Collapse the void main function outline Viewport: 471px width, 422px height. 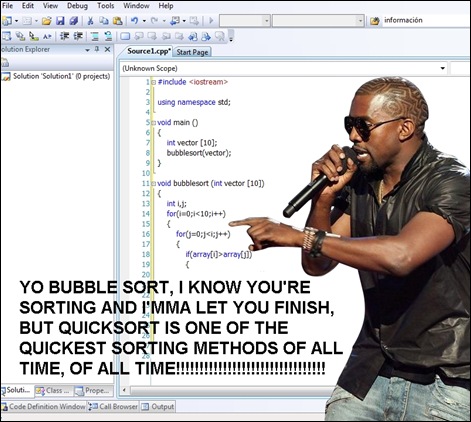tap(153, 123)
